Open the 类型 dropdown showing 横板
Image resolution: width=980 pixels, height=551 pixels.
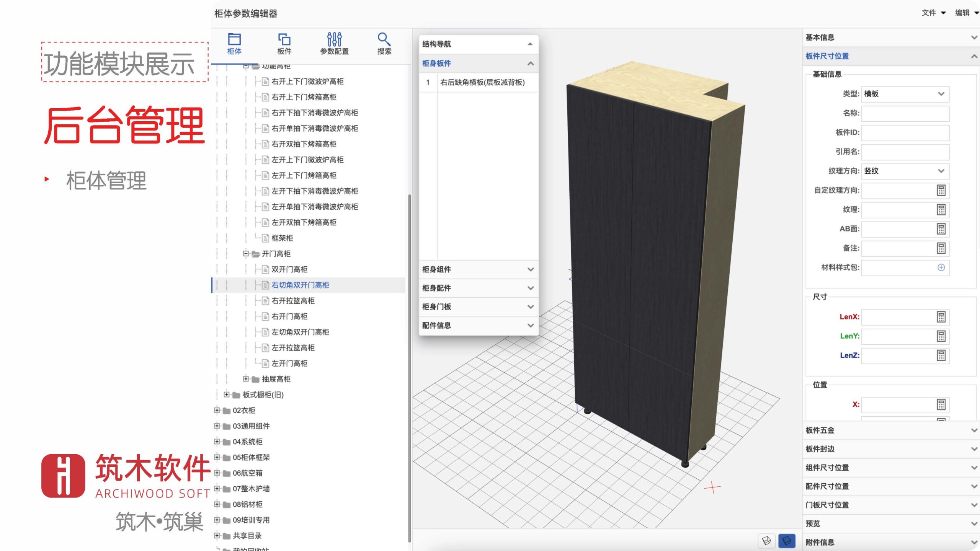(905, 94)
